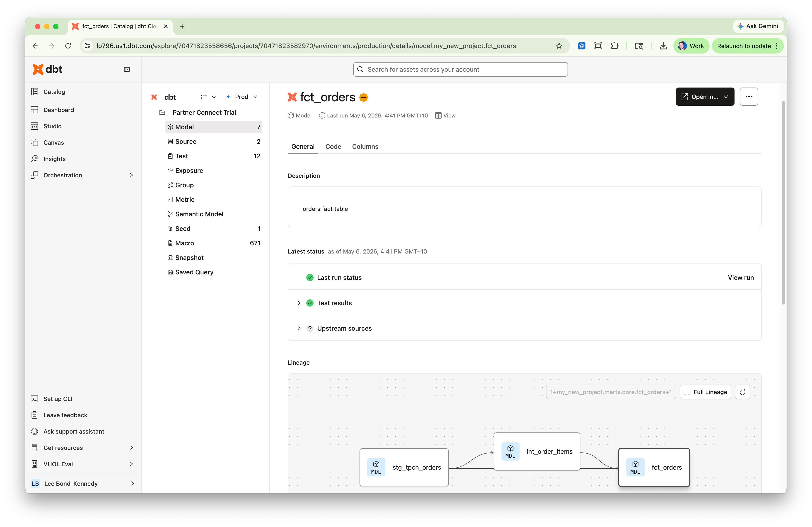Refresh the lineage graph
Image resolution: width=812 pixels, height=527 pixels.
(x=742, y=392)
